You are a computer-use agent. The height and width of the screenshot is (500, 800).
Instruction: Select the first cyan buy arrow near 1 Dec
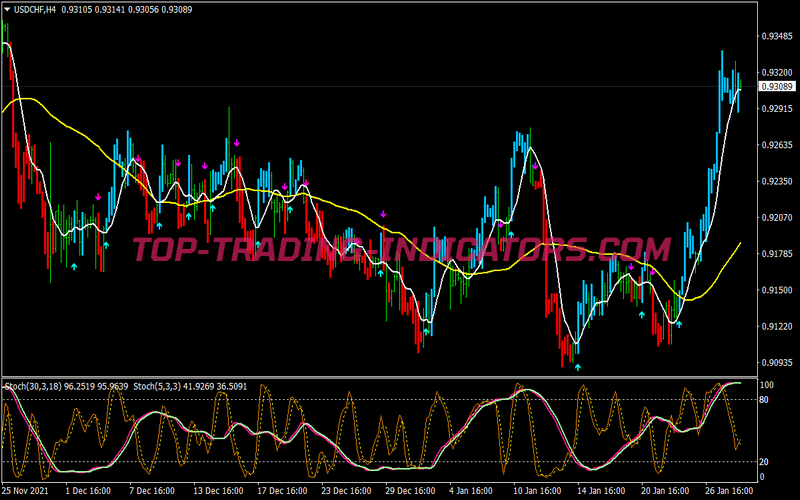tap(74, 266)
